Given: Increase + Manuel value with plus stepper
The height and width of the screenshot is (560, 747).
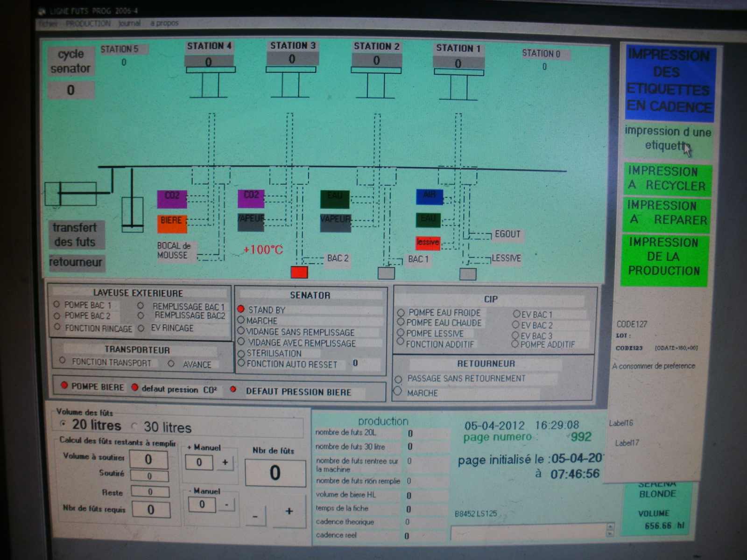Looking at the screenshot, I should pos(225,462).
